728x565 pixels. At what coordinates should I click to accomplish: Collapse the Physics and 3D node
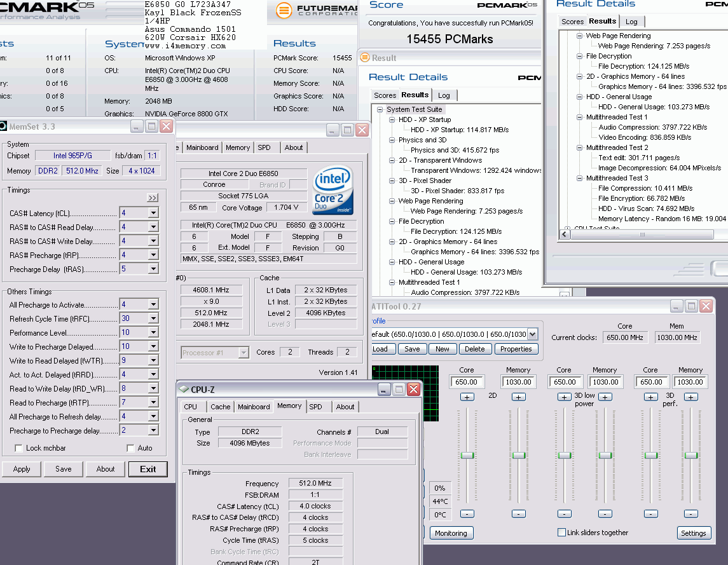point(392,140)
